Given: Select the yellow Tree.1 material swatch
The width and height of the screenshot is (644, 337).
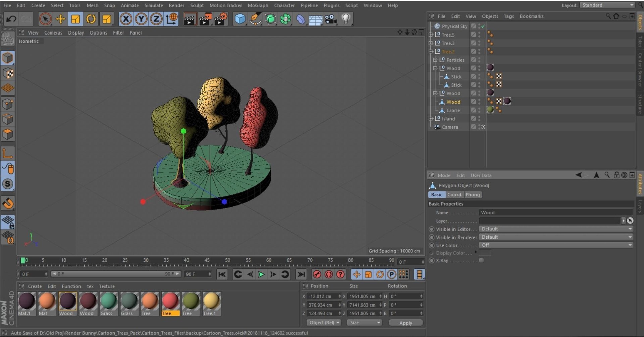Looking at the screenshot, I should 211,304.
